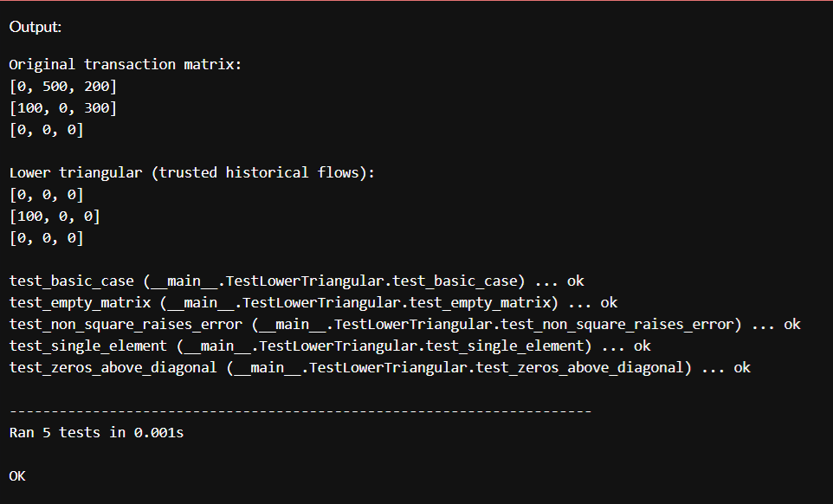Click the test_basic_case result line
This screenshot has height=504, width=833.
[296, 281]
